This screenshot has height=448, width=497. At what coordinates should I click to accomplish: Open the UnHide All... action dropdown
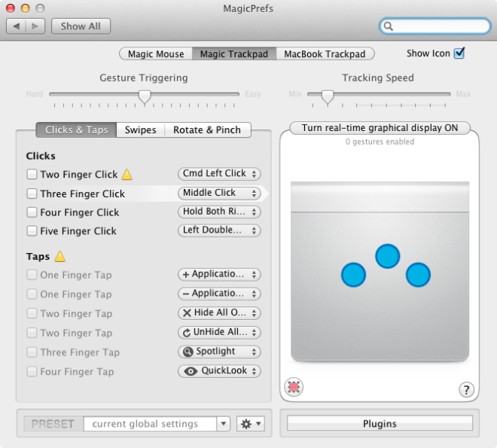click(x=219, y=332)
